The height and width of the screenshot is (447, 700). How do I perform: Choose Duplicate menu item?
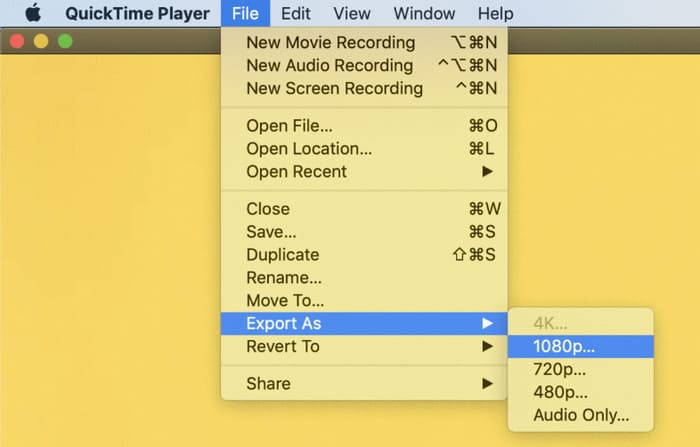(364, 255)
